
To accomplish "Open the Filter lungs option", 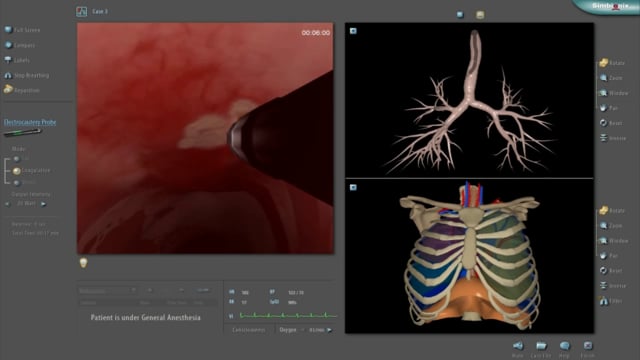I will tap(611, 301).
